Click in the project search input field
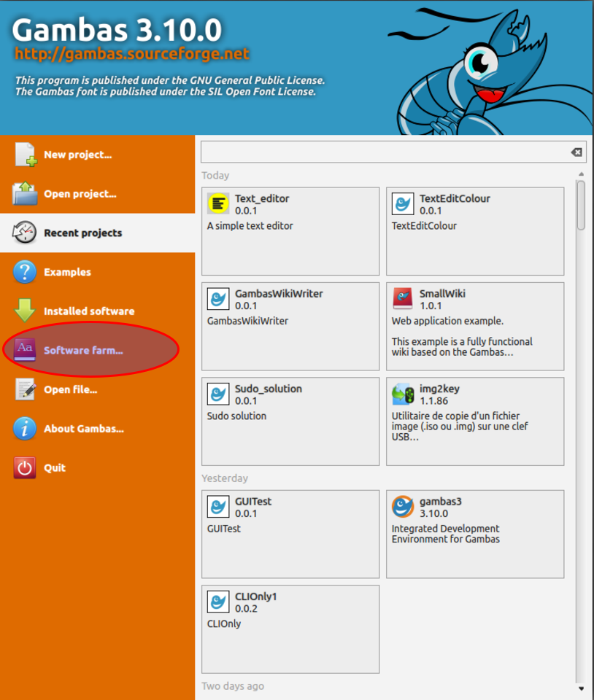This screenshot has height=700, width=594. (383, 152)
